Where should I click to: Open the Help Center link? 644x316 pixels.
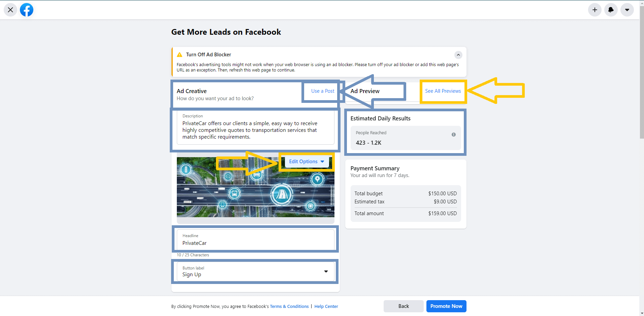coord(326,307)
